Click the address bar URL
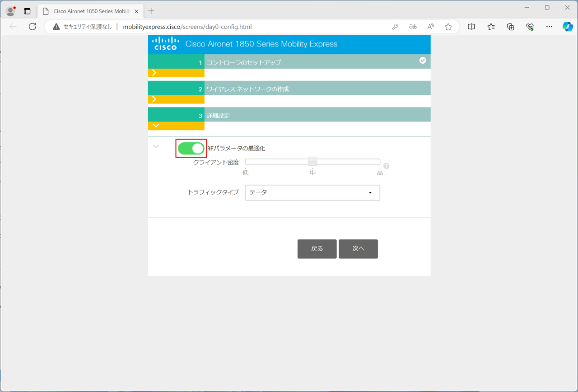Viewport: 578px width, 392px height. tap(187, 27)
